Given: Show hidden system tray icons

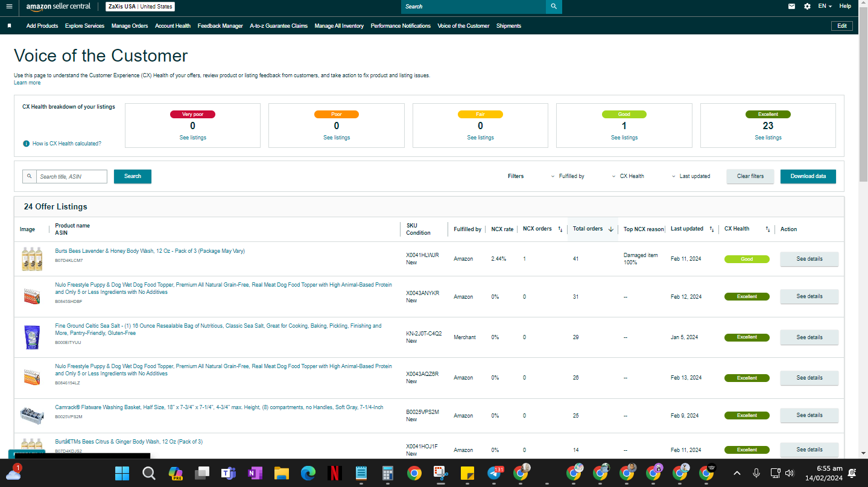Looking at the screenshot, I should 738,473.
